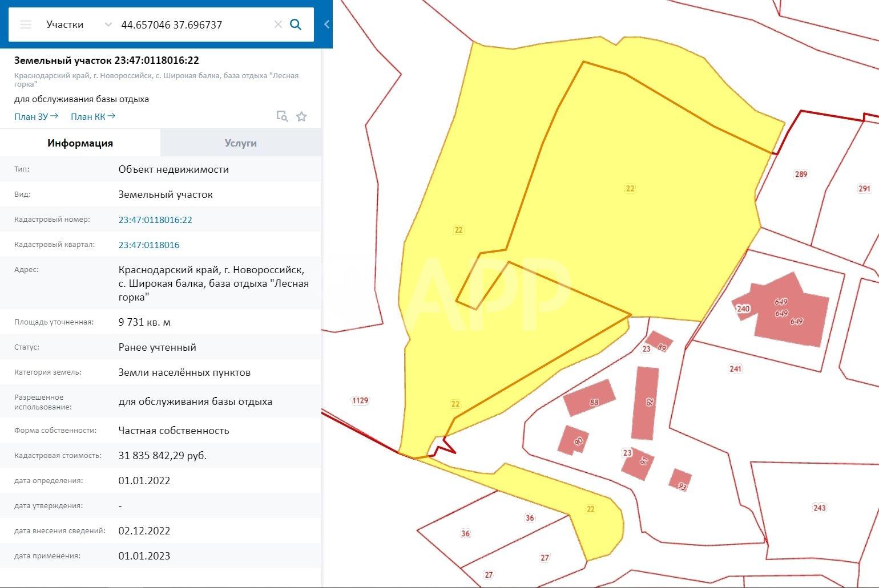The height and width of the screenshot is (588, 879).
Task: Select parcel 289 on the map
Action: point(801,174)
